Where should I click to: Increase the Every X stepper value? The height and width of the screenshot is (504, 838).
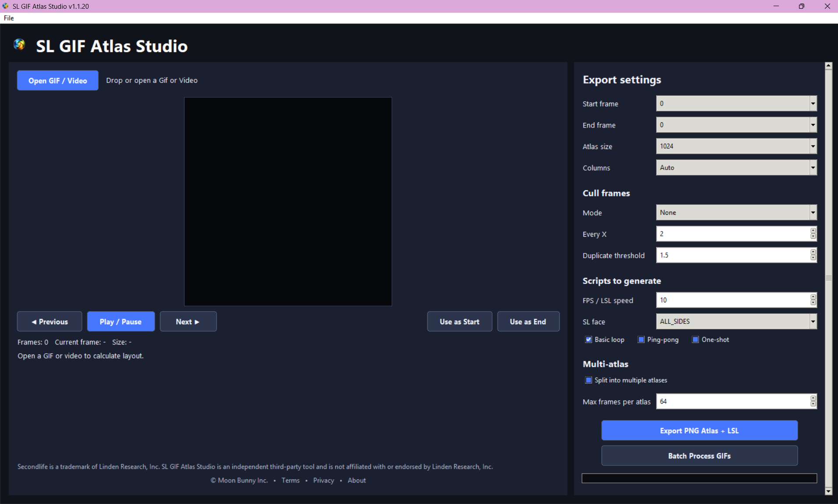(x=813, y=231)
